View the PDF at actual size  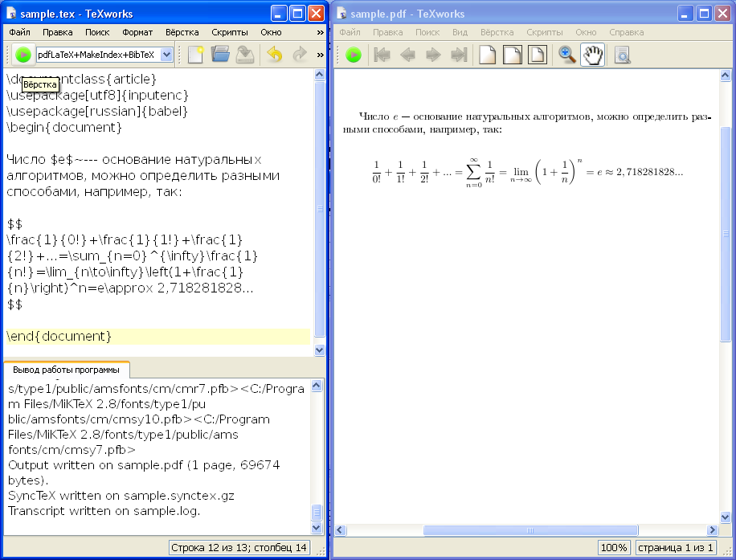[486, 55]
